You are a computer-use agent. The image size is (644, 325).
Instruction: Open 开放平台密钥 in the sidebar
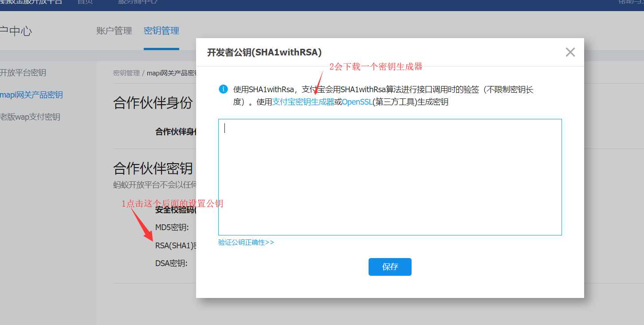(23, 73)
